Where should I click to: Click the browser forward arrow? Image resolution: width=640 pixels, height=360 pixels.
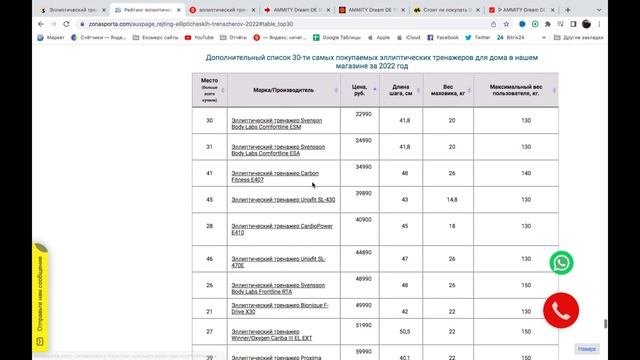[53, 24]
